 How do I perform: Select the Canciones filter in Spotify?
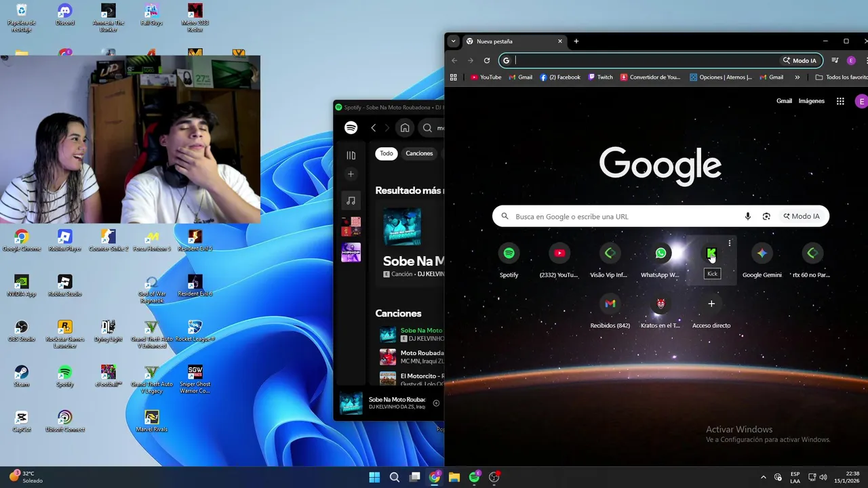(419, 153)
